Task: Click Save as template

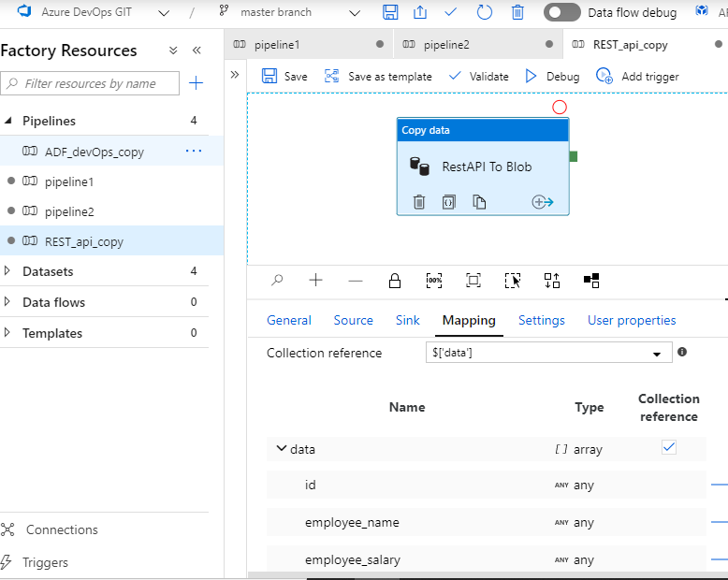Action: pyautogui.click(x=378, y=76)
